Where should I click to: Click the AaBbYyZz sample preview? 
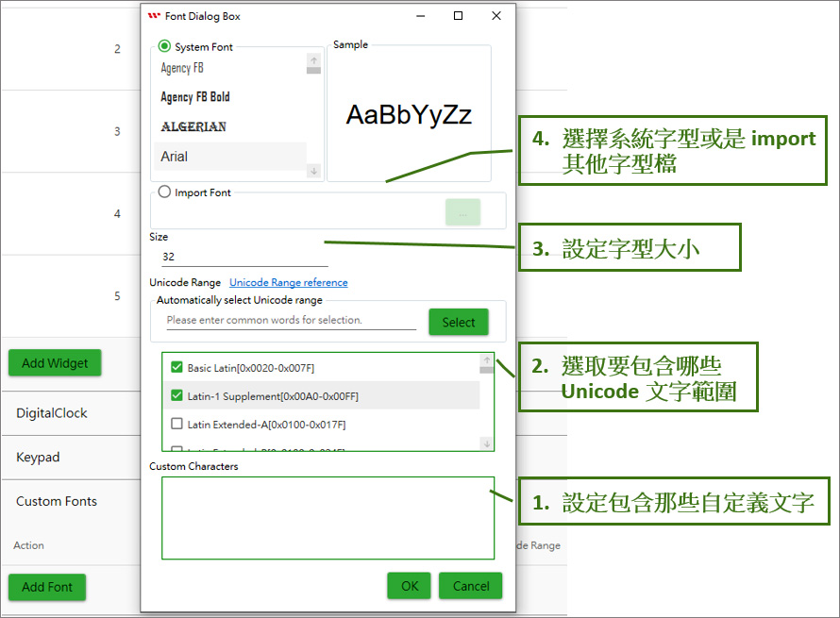[x=409, y=114]
